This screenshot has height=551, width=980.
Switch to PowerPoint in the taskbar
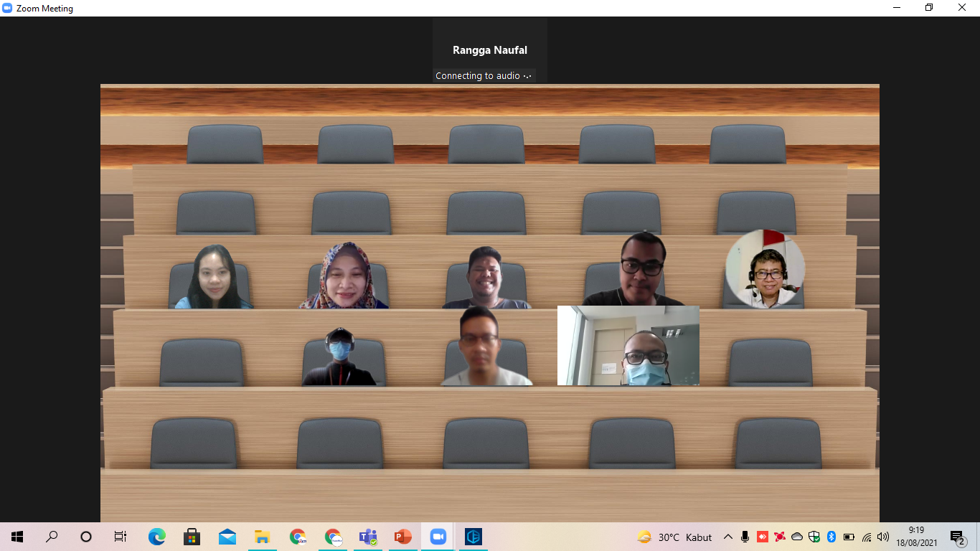(402, 537)
